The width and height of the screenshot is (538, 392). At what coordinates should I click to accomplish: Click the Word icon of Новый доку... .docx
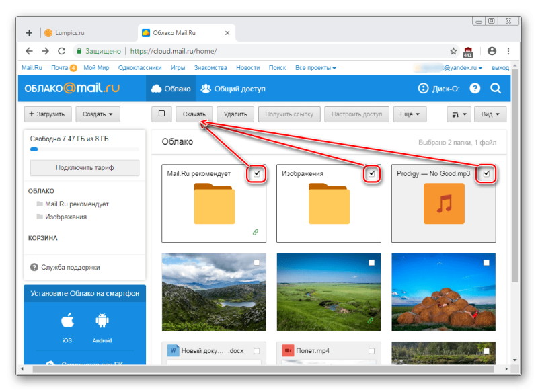tap(173, 350)
